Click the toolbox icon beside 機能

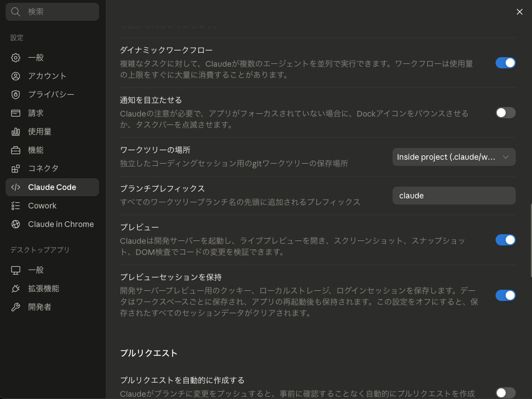click(x=16, y=150)
